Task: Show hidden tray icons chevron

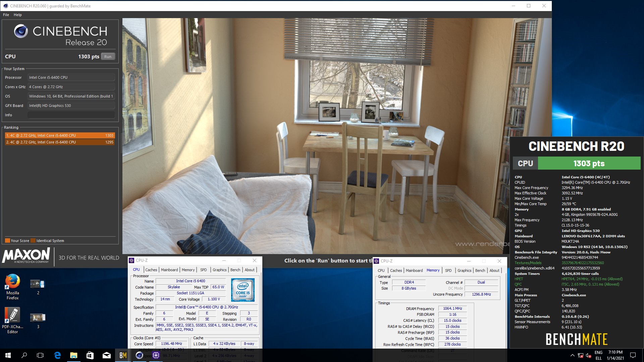Action: pos(572,355)
